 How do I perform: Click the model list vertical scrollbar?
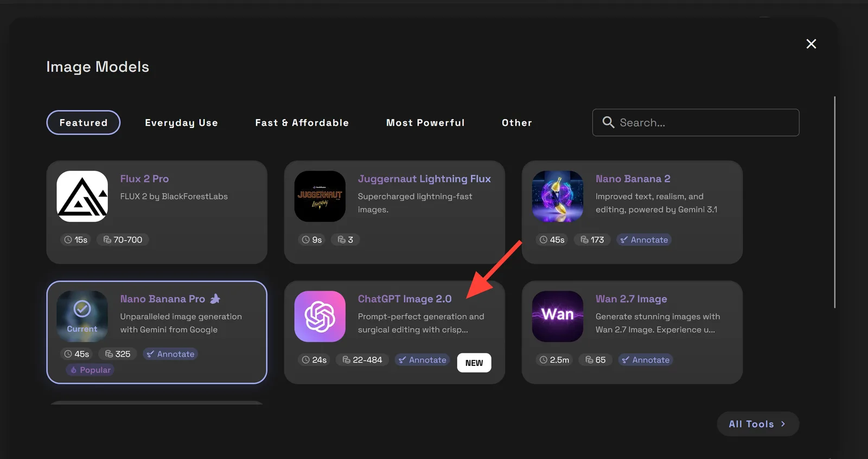[834, 202]
